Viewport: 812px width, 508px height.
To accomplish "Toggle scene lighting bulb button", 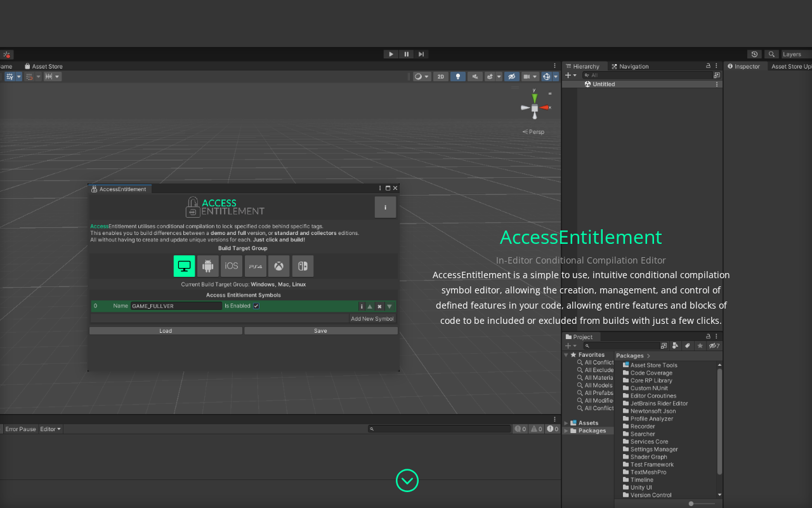I will [457, 77].
